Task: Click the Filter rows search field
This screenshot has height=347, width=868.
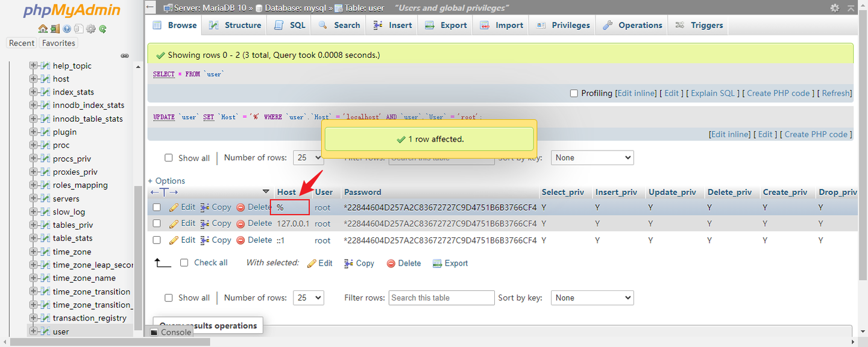Action: point(441,298)
